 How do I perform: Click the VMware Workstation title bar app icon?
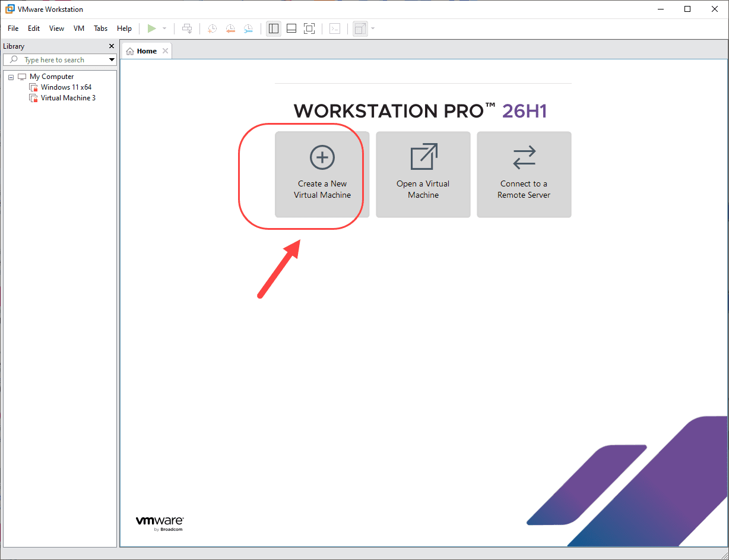[x=10, y=9]
